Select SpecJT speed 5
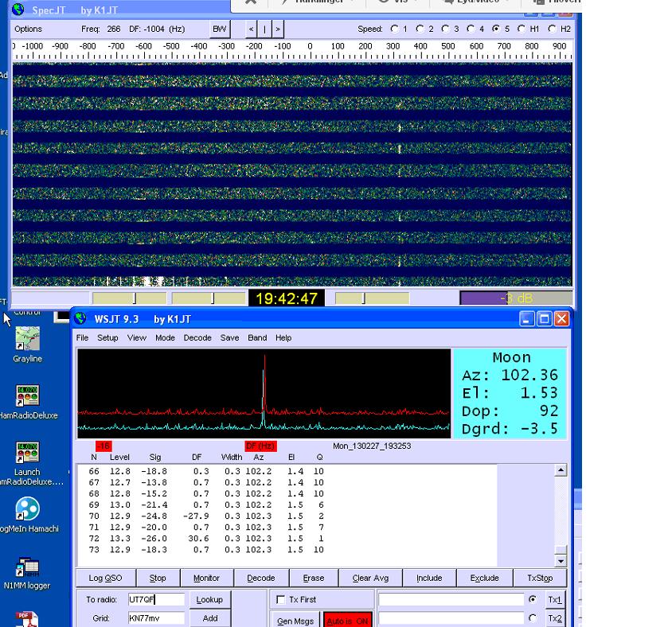 click(x=496, y=29)
